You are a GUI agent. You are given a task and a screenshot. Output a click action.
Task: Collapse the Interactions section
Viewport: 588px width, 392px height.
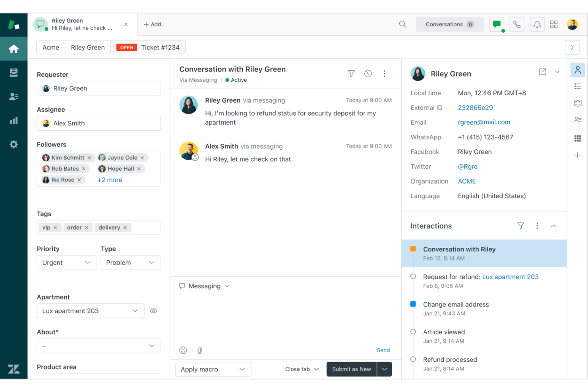coord(554,226)
